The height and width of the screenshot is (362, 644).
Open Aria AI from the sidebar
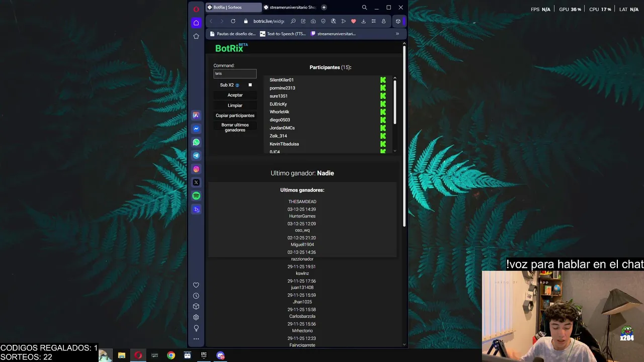click(196, 115)
